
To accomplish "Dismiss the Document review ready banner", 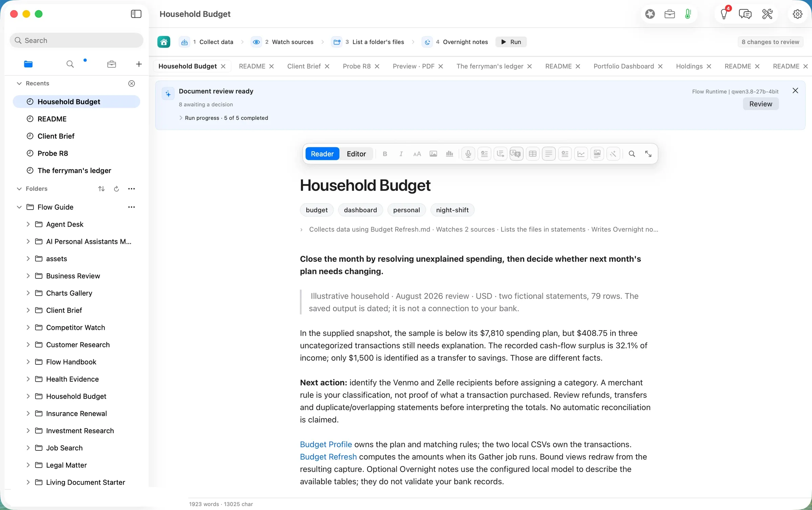I will coord(795,90).
